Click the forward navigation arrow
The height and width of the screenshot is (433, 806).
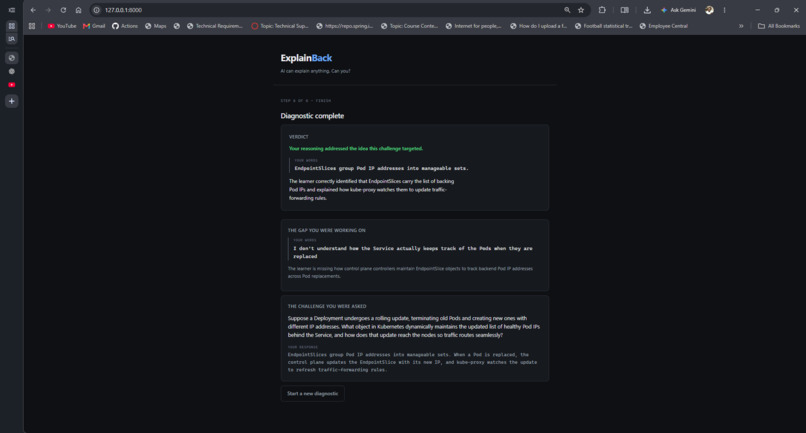pos(48,10)
